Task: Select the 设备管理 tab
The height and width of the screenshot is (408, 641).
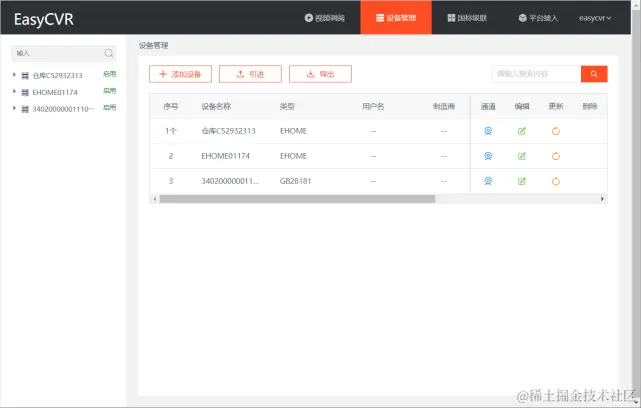Action: (396, 18)
